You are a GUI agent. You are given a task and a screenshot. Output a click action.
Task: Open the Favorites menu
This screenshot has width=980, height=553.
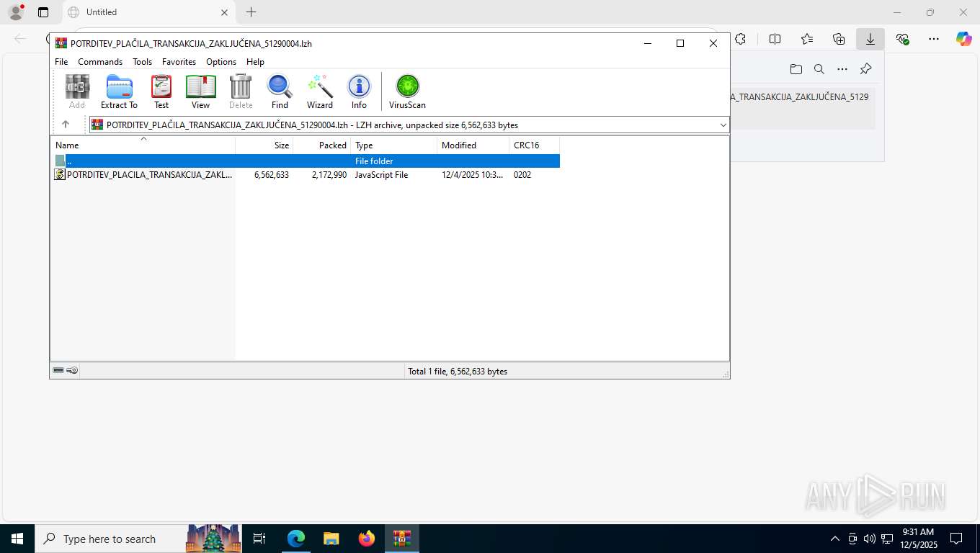point(179,62)
